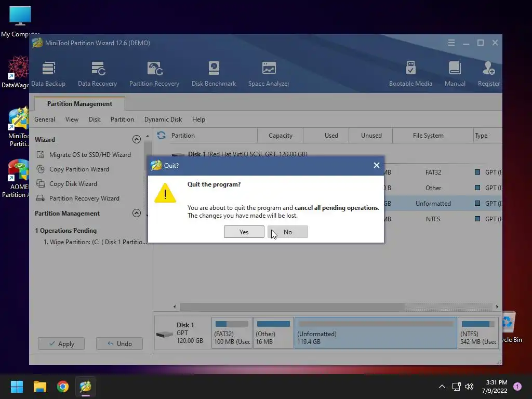Viewport: 532px width, 399px height.
Task: Start the Copy Partition Wizard
Action: click(79, 169)
